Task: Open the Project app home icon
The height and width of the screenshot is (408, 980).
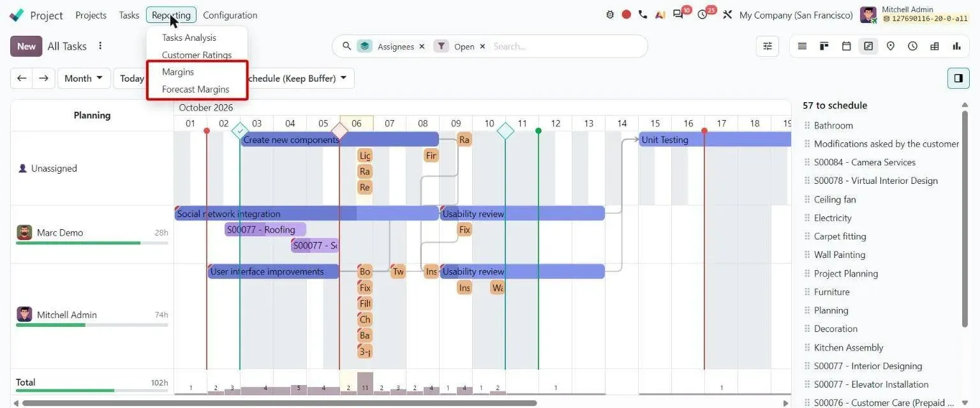Action: (x=17, y=15)
